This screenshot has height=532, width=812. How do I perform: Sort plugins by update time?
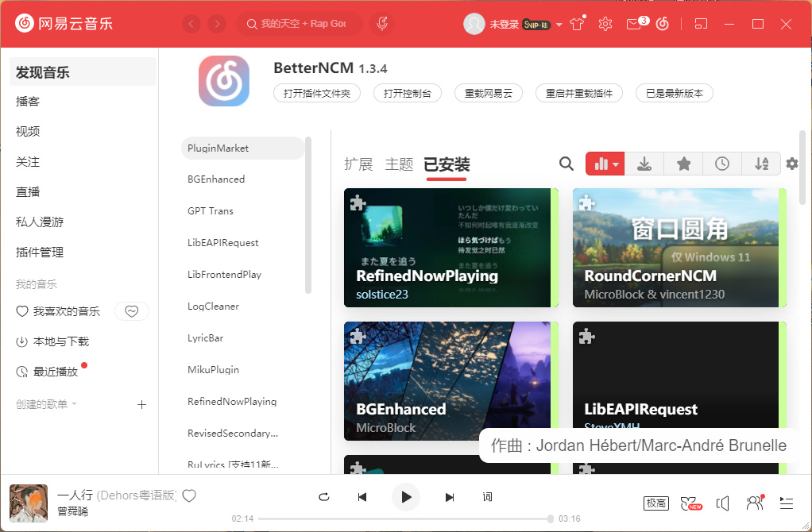click(722, 164)
